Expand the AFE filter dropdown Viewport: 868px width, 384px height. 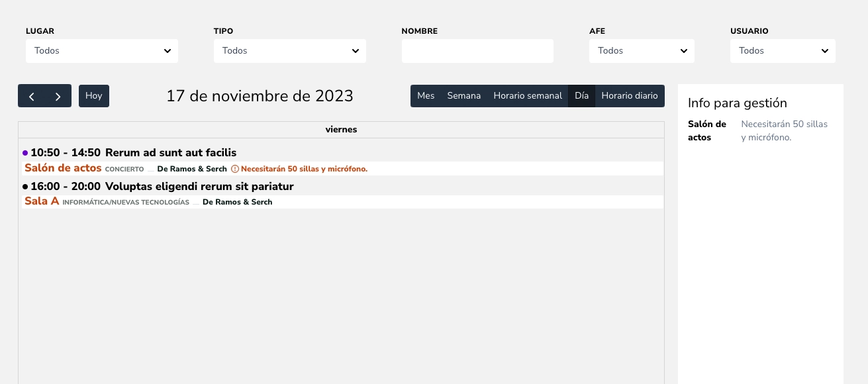point(641,51)
